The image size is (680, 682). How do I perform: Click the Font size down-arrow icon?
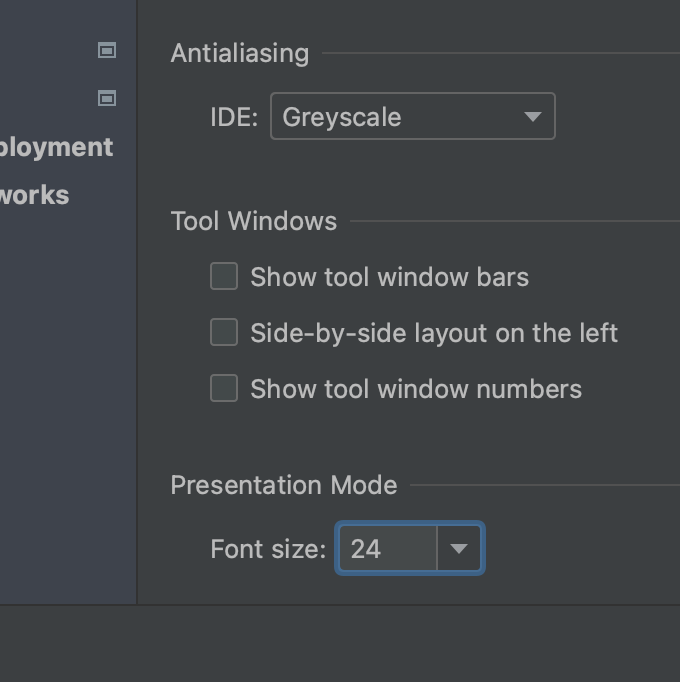(459, 549)
